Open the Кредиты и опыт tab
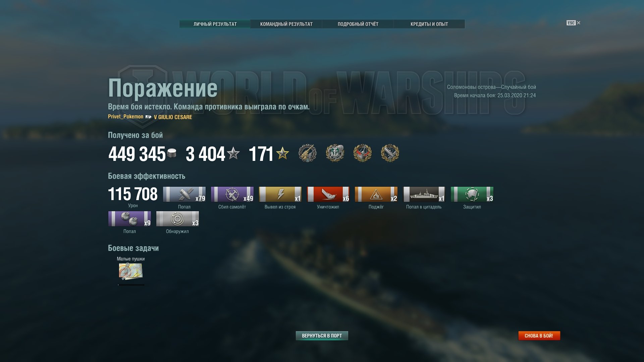The image size is (644, 362). point(429,24)
